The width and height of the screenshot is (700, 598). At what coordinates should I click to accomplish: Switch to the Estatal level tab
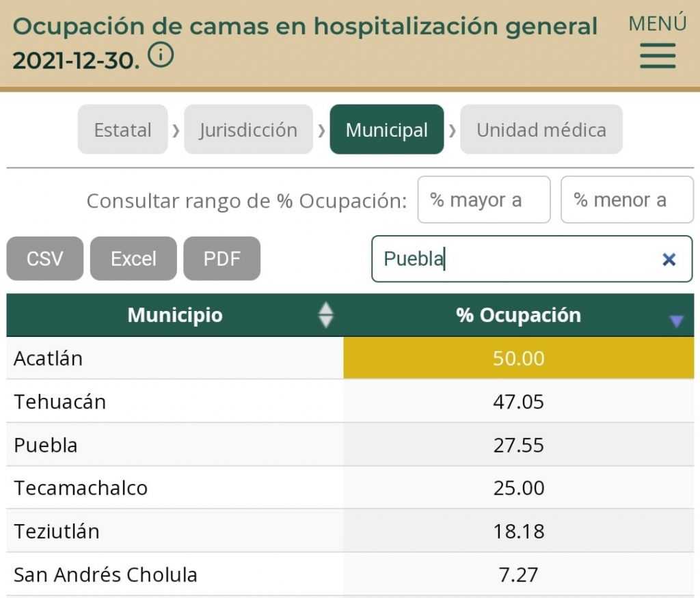[122, 129]
